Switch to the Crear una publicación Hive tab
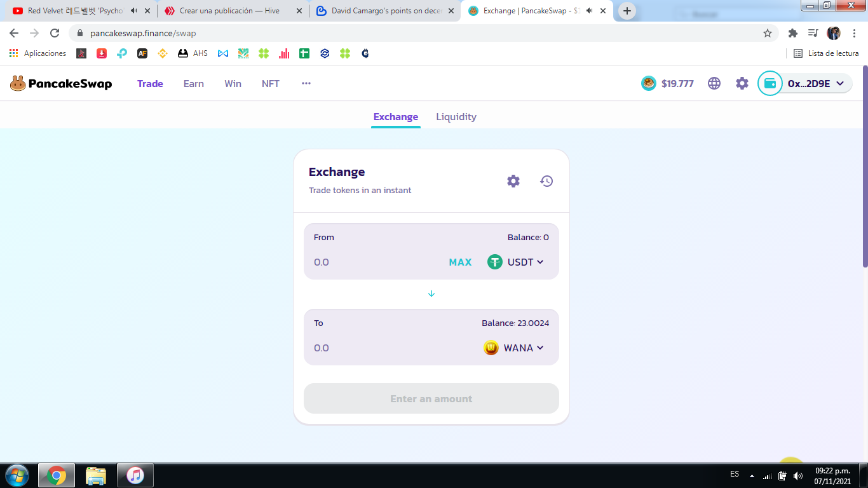The width and height of the screenshot is (868, 488). pyautogui.click(x=229, y=11)
